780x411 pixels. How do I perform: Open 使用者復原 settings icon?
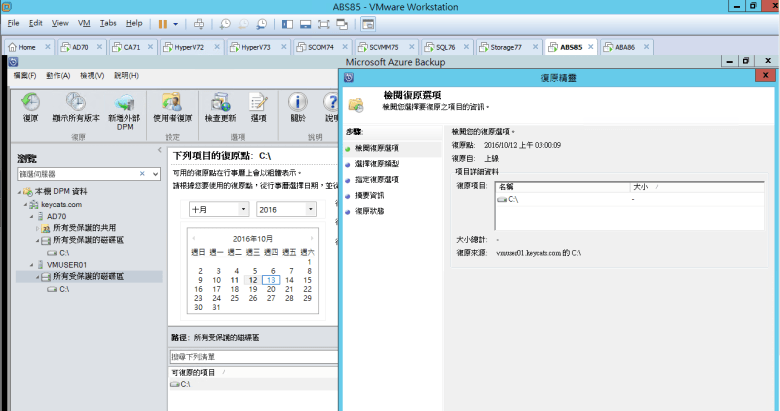click(x=172, y=105)
